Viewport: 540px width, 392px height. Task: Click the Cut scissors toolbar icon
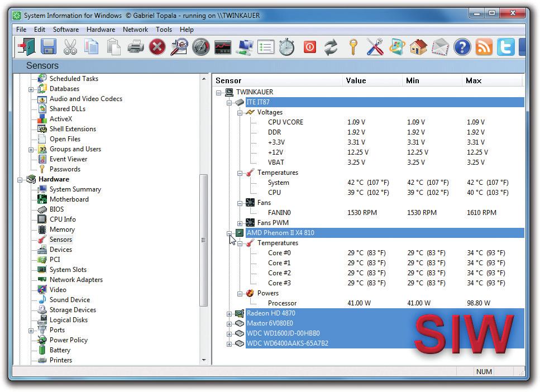70,47
